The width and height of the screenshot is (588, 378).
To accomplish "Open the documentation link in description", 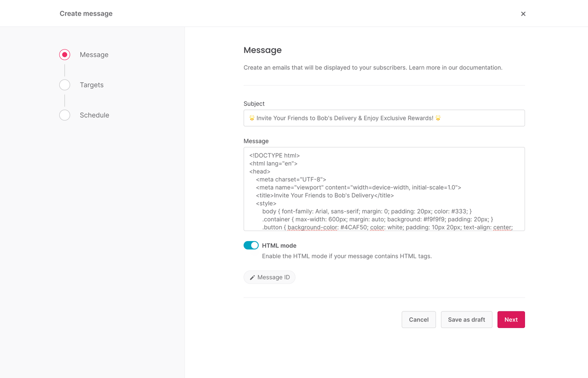I will click(480, 68).
